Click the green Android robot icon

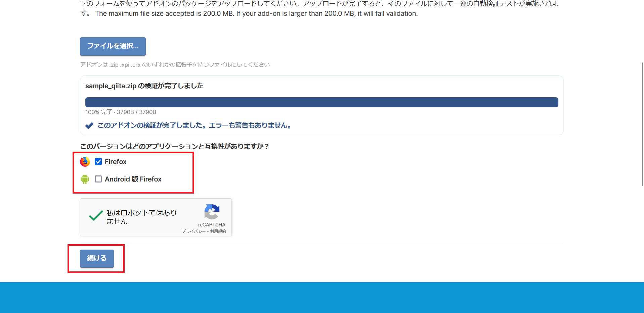85,179
